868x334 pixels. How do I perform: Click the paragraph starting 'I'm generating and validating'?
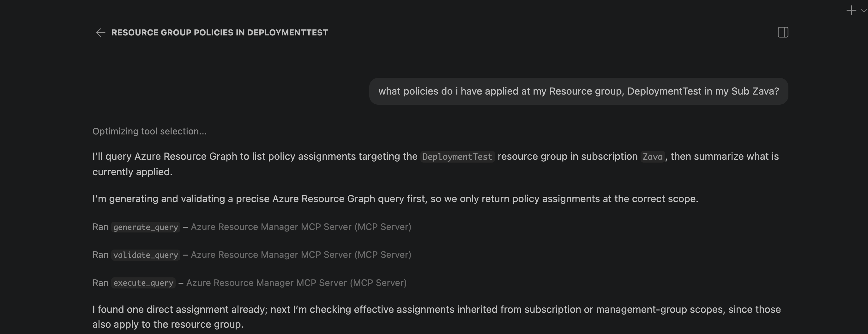395,199
